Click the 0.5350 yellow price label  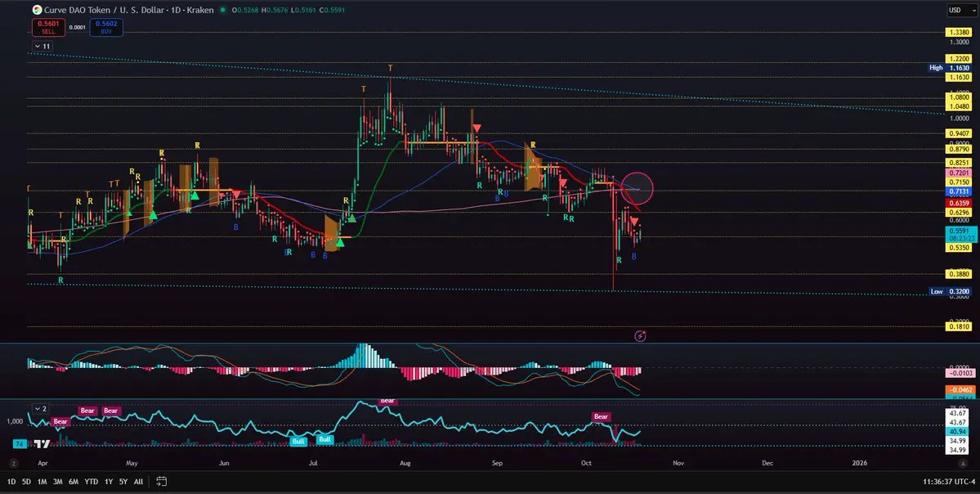tap(959, 248)
